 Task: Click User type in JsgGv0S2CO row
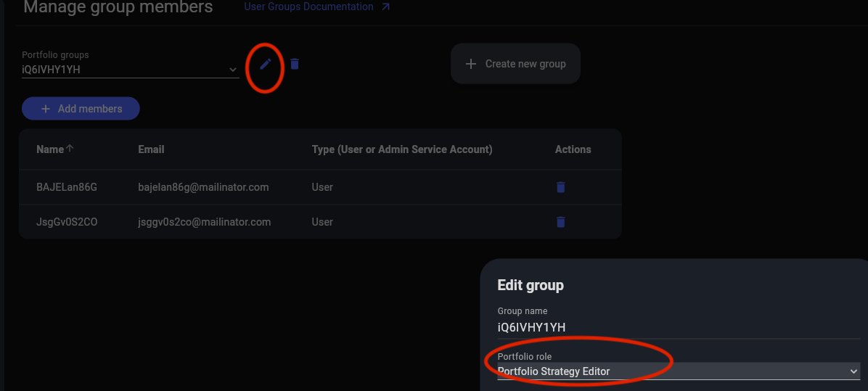coord(322,222)
